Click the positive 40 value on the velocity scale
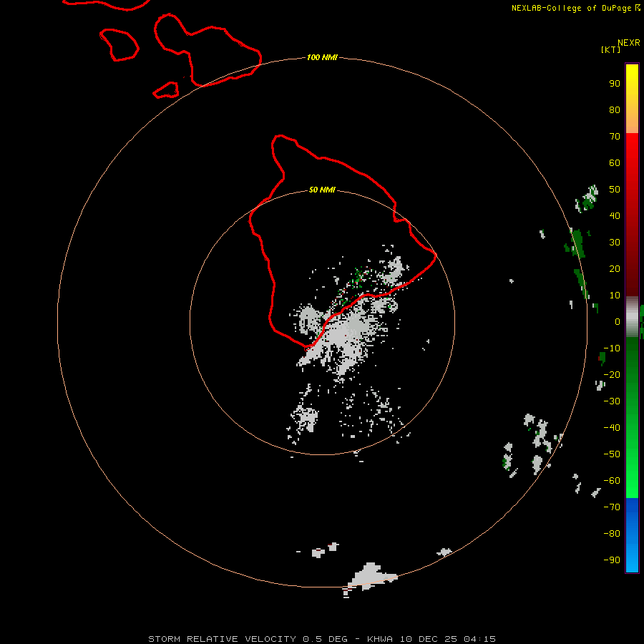644x644 pixels. (615, 215)
